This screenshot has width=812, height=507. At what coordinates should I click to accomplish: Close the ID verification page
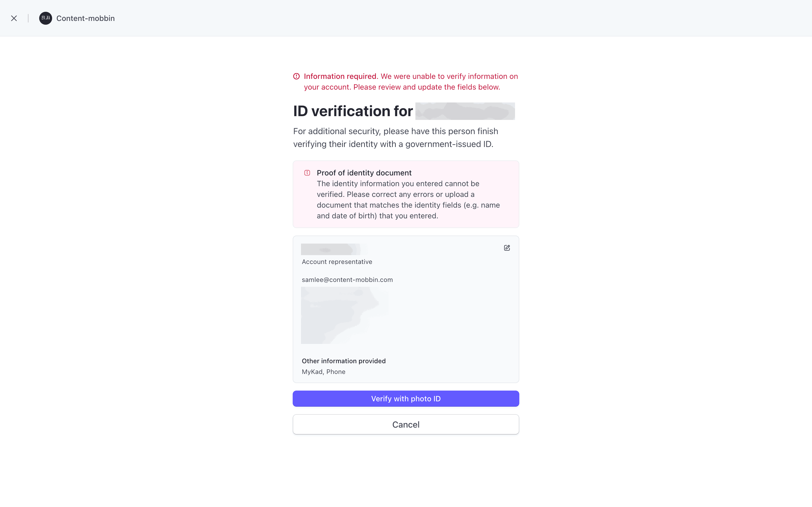(14, 19)
